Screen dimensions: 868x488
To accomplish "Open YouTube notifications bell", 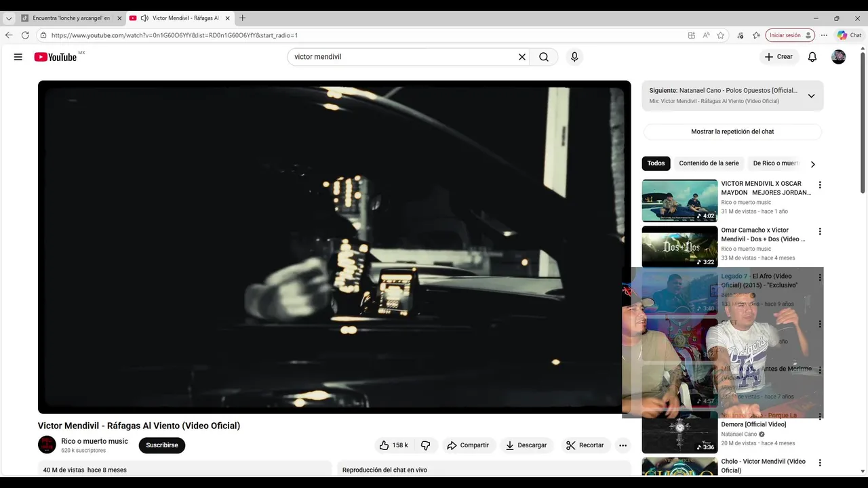I will click(x=812, y=57).
